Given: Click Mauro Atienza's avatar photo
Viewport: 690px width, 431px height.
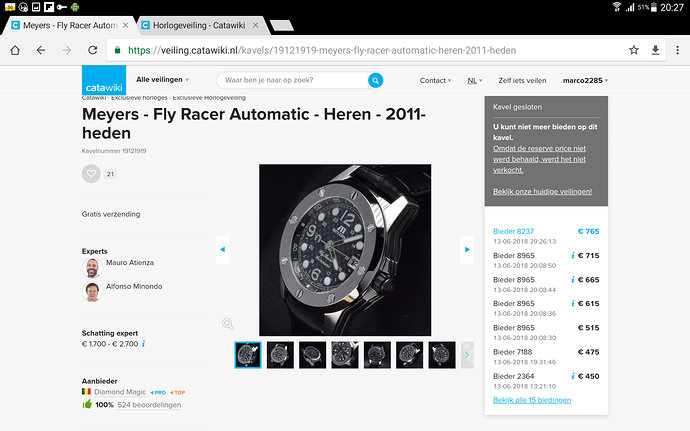Looking at the screenshot, I should (92, 268).
